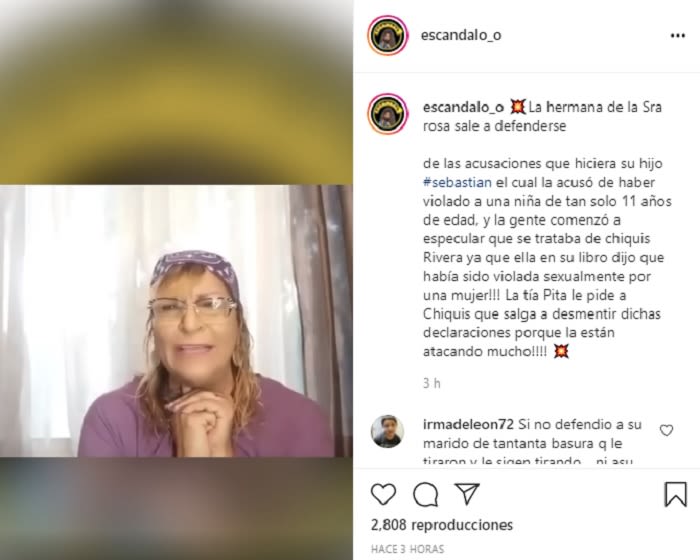Viewport: 700px width, 560px height.
Task: Click the irmadeleon72 comment text
Action: click(532, 443)
